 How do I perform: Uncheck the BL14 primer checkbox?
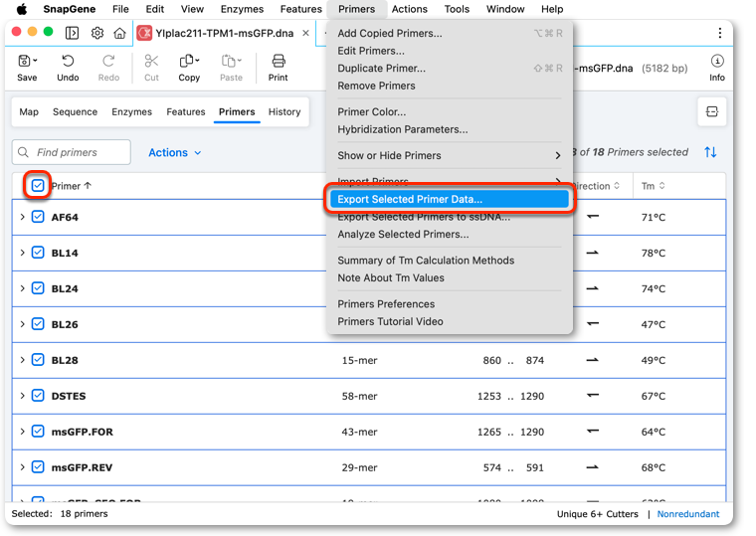pos(38,253)
